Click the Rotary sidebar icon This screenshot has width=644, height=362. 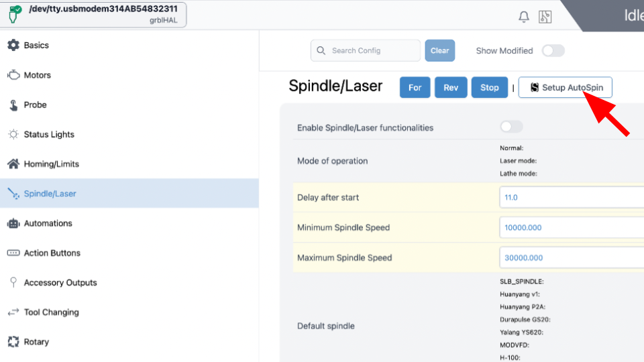[x=13, y=341]
